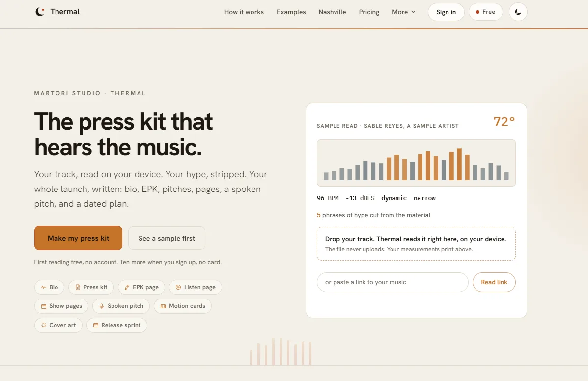
Task: Click the Drop your track upload zone
Action: point(416,244)
